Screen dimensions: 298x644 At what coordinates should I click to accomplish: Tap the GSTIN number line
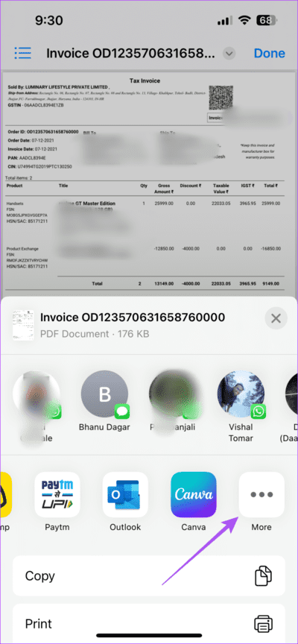(x=36, y=105)
